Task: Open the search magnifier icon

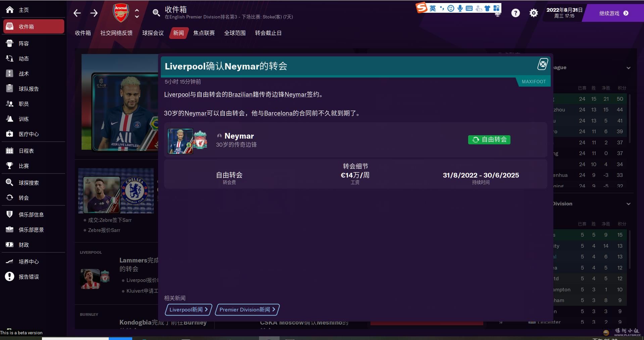Action: 156,13
